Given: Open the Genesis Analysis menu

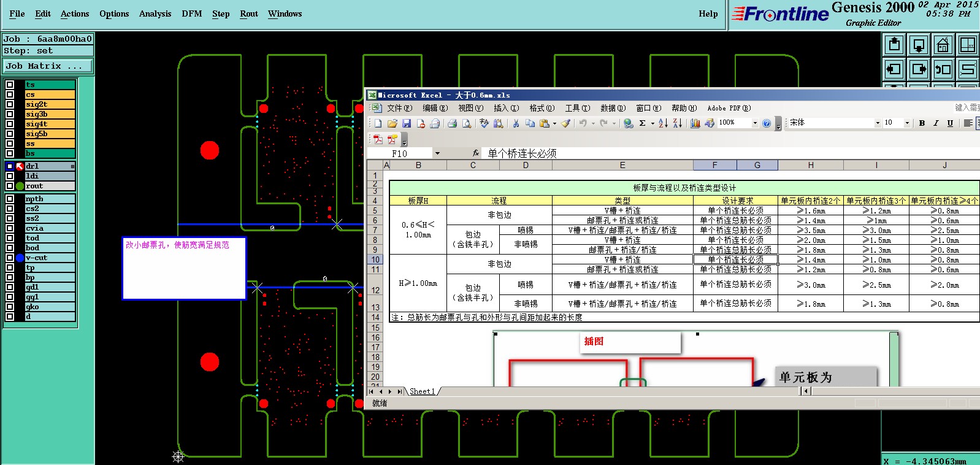Looking at the screenshot, I should pos(155,13).
